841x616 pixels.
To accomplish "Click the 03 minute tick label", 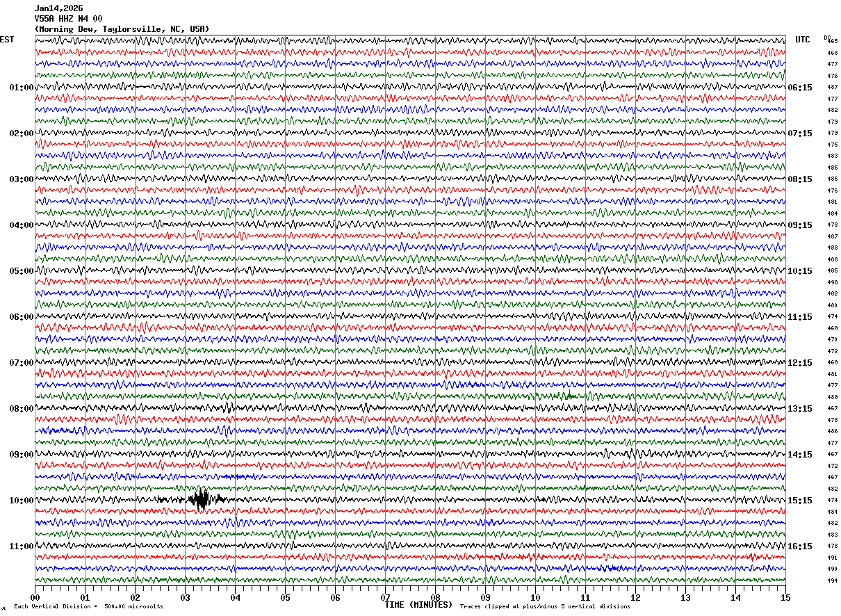I will pos(185,597).
